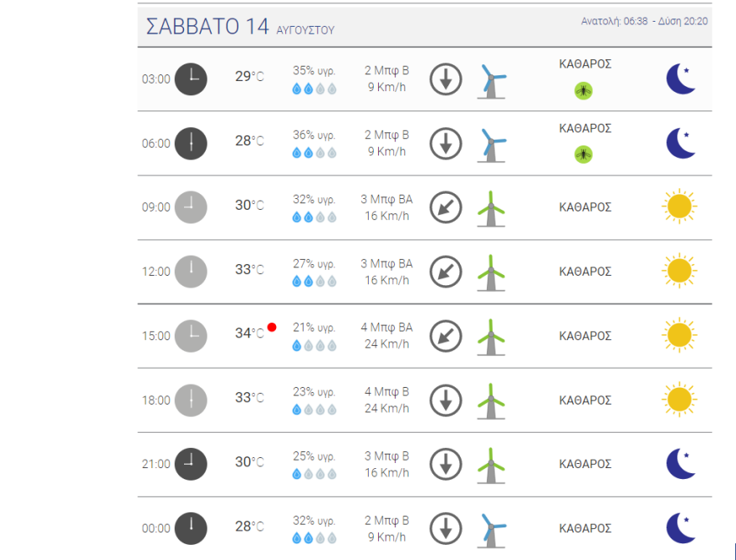Click the moon icon for 21:00
Viewport: 736px width, 560px height.
coord(681,464)
